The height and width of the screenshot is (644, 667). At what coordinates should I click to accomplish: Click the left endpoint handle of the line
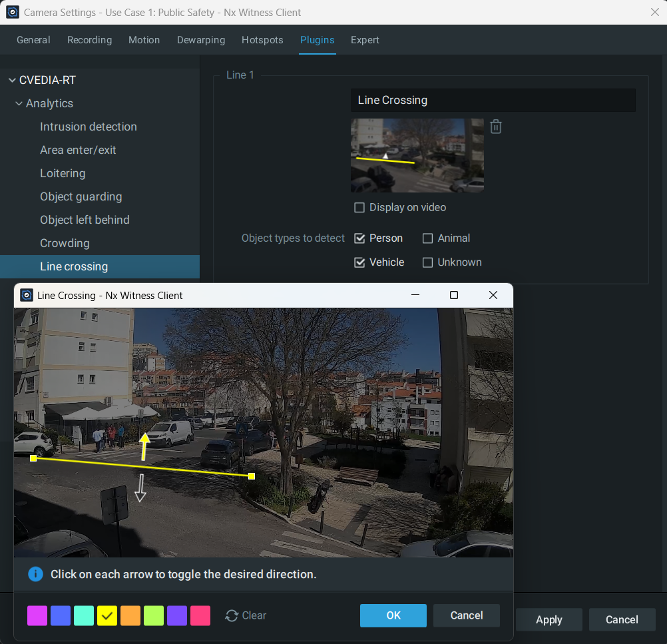coord(33,458)
